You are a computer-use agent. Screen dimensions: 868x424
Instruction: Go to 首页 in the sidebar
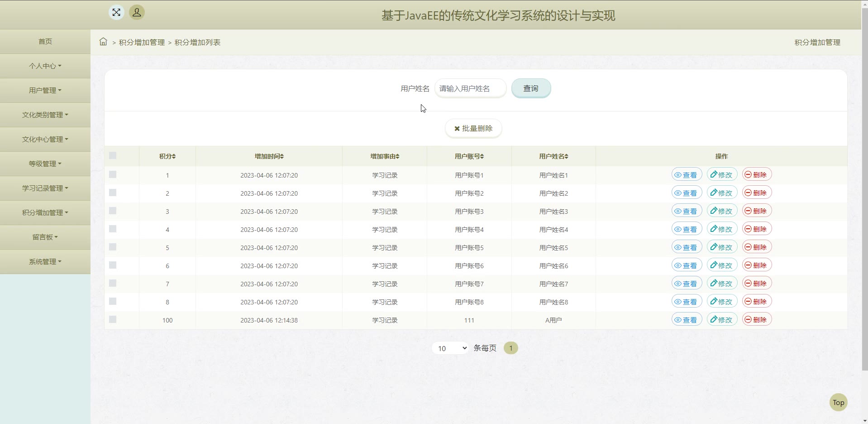click(x=45, y=41)
